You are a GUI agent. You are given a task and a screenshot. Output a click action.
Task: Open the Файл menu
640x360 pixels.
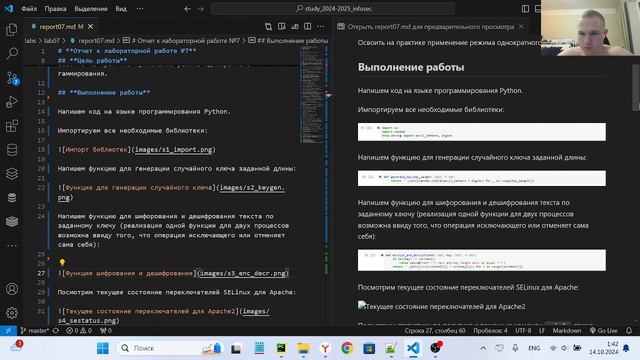[x=29, y=9]
